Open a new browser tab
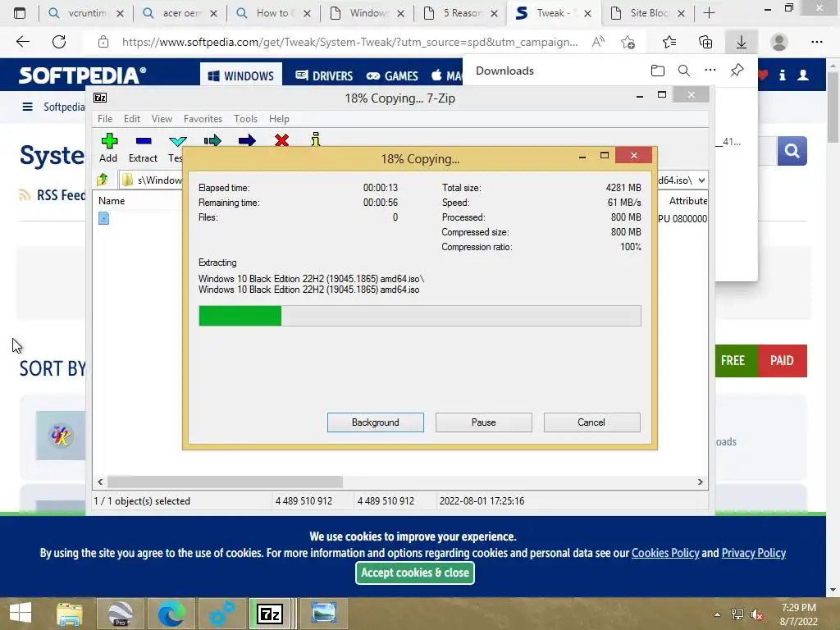 [709, 13]
